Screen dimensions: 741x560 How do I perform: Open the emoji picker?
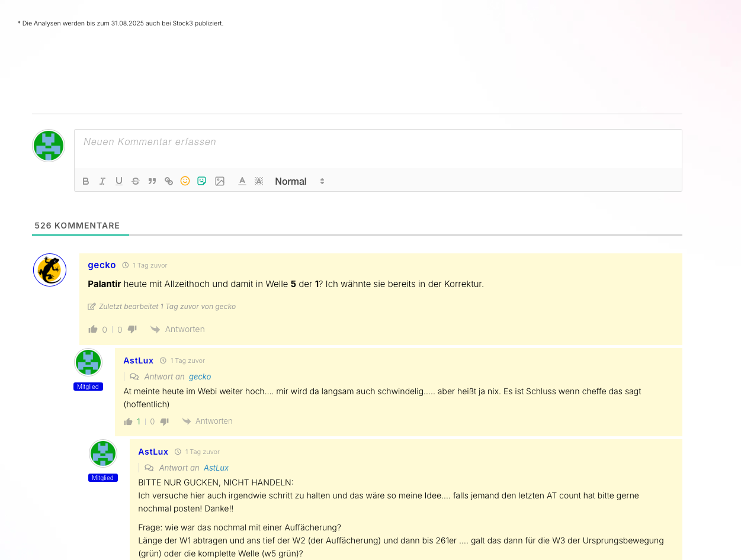tap(185, 181)
